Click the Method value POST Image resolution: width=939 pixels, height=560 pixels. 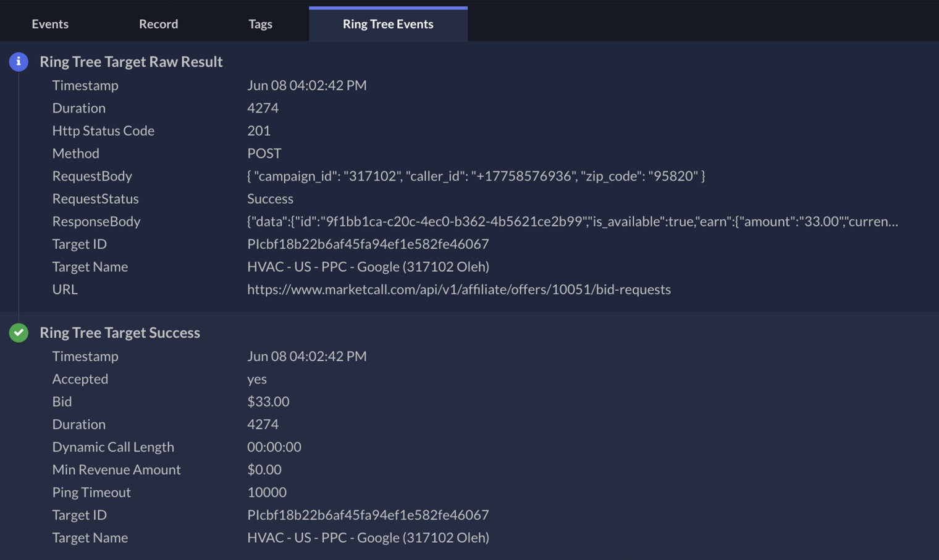[x=264, y=153]
